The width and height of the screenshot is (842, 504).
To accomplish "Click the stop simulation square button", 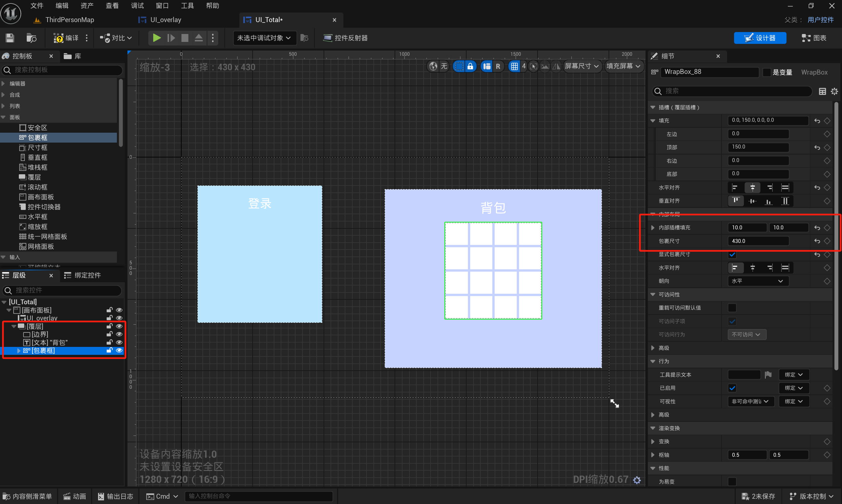I will click(x=185, y=38).
